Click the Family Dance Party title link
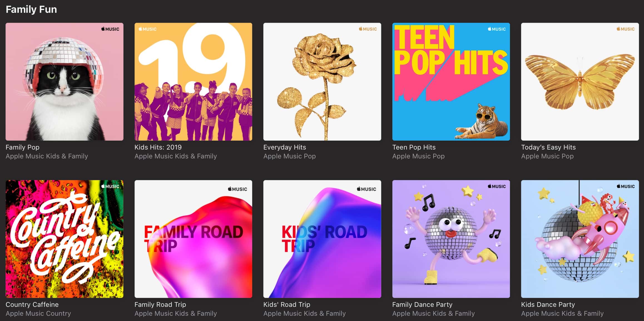Screen dimensions: 644x321 click(422, 305)
